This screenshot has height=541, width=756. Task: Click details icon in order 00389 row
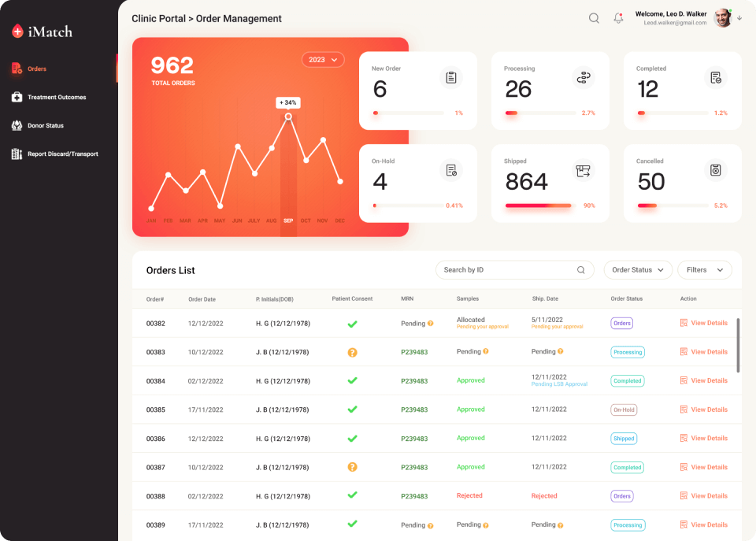684,524
